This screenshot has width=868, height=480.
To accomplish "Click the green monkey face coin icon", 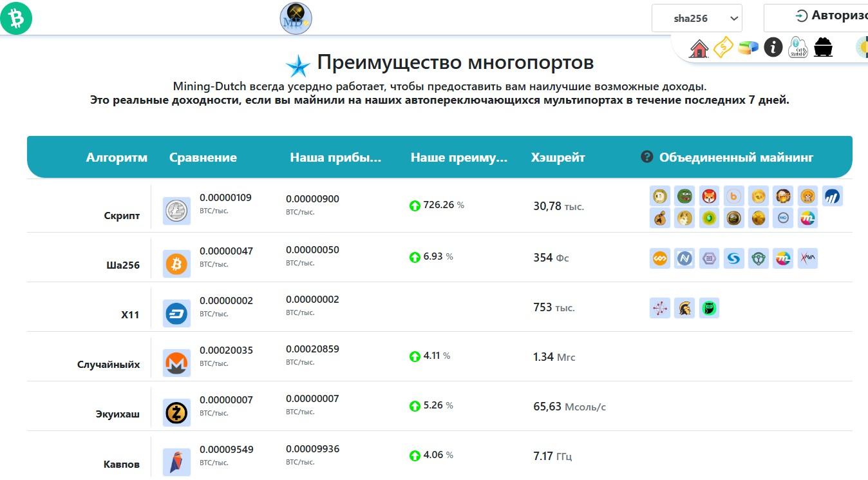I will click(x=758, y=258).
